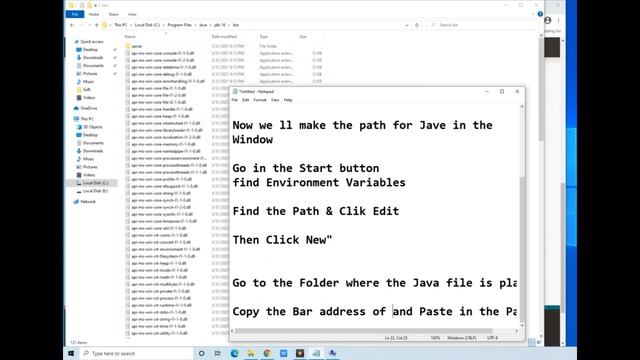Viewport: 640px width, 360px height.
Task: Switch to Notepad taskbar icon
Action: (316, 353)
